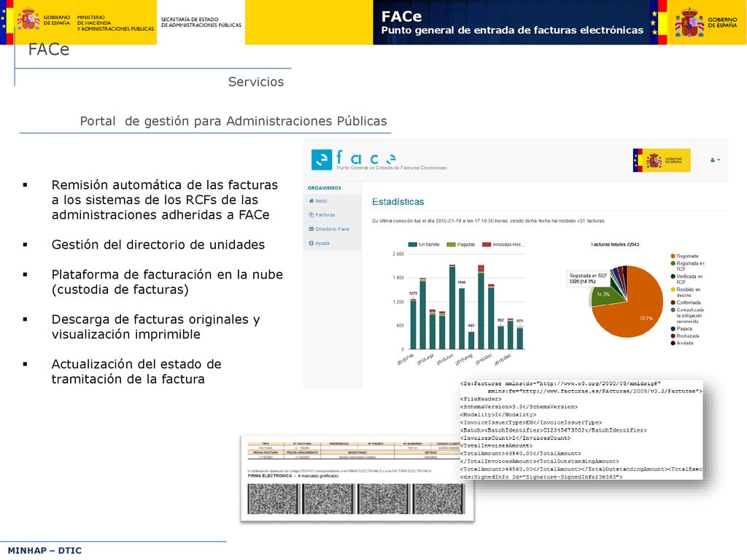Click the Pagada legend entry in the pie chart
The width and height of the screenshot is (747, 560).
coord(681,329)
